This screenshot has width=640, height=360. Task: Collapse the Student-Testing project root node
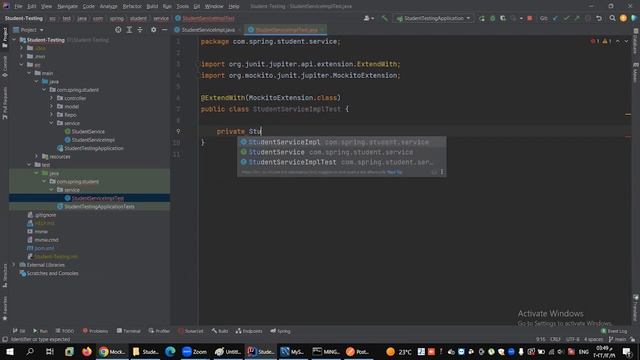15,40
